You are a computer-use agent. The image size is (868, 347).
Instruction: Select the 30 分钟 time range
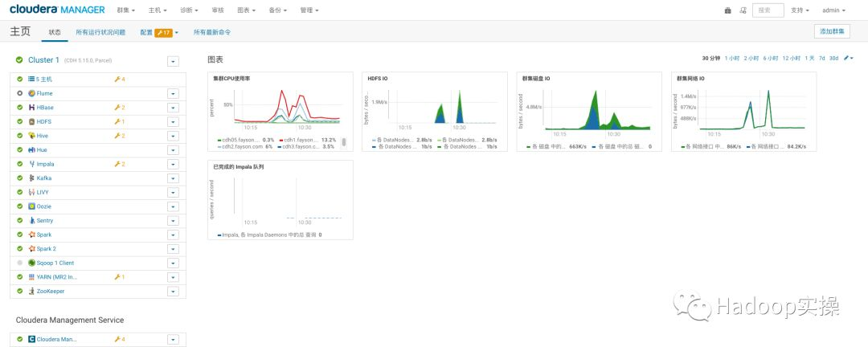(711, 58)
